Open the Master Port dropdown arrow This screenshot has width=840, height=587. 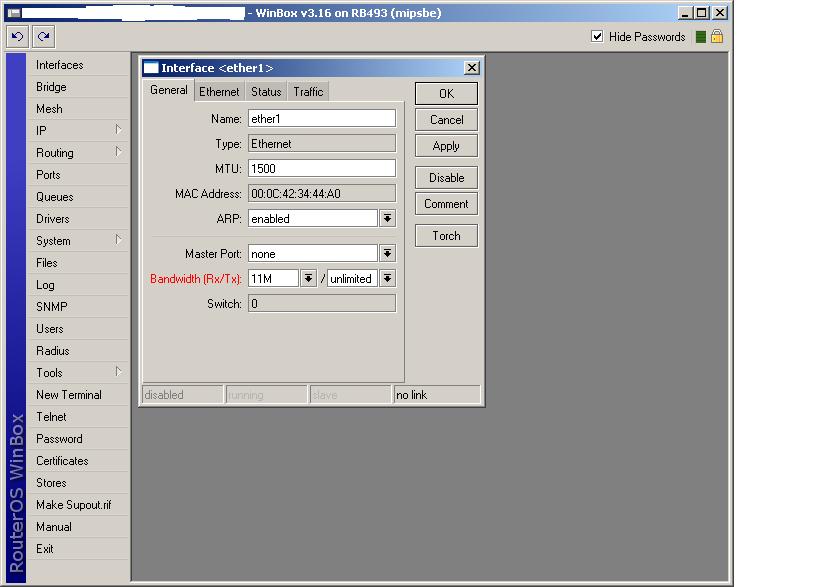388,253
